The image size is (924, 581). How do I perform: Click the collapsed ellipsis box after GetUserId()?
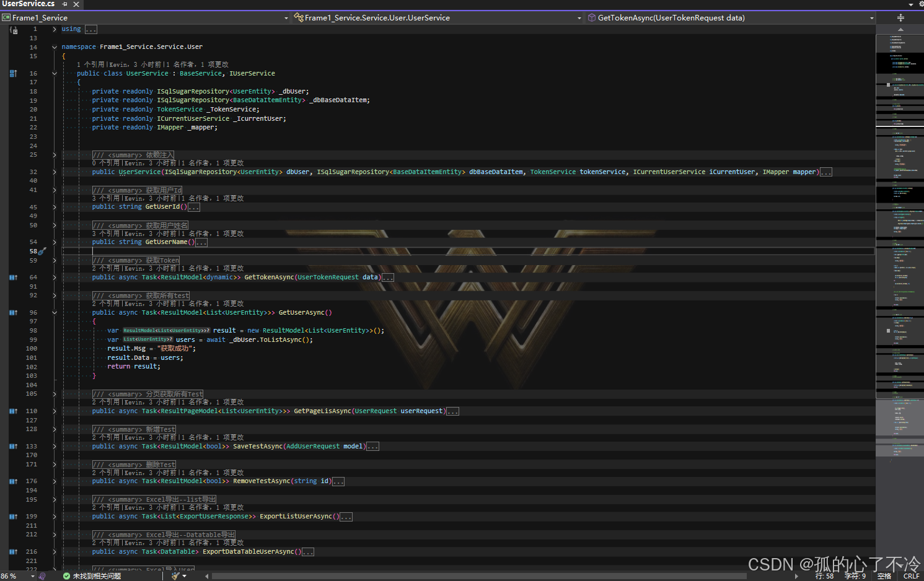coord(194,207)
